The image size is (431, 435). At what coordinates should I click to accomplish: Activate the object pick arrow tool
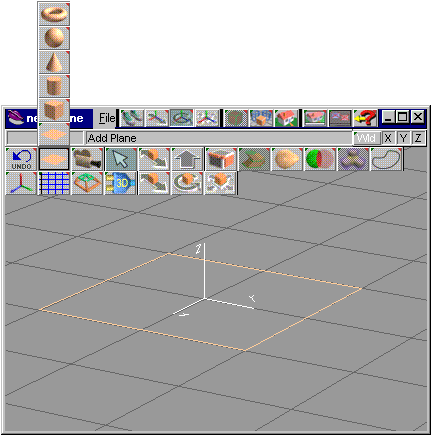(x=121, y=159)
